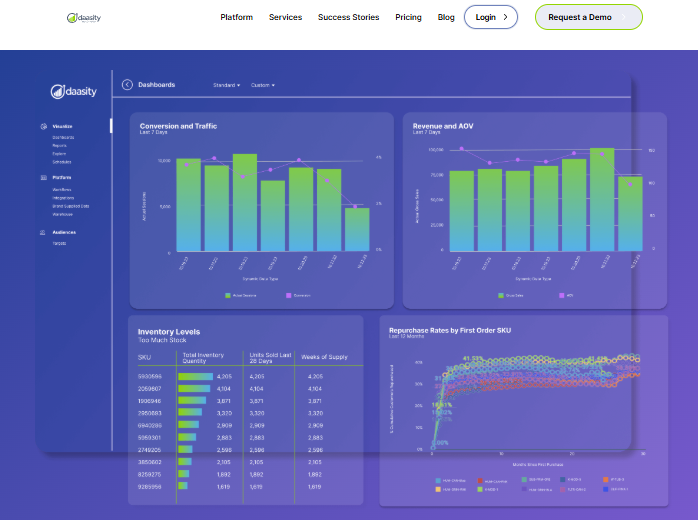This screenshot has height=520, width=698.
Task: Open Schedules under Visualize in the sidebar
Action: pos(62,162)
